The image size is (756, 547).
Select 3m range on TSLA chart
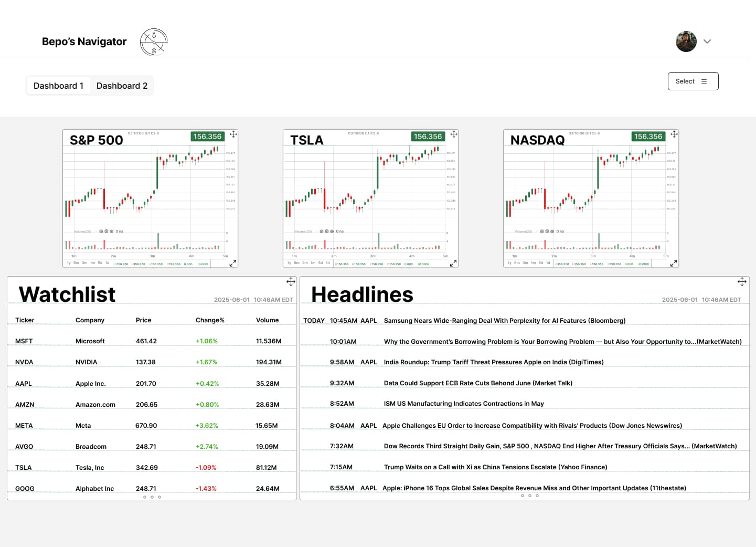coord(305,263)
